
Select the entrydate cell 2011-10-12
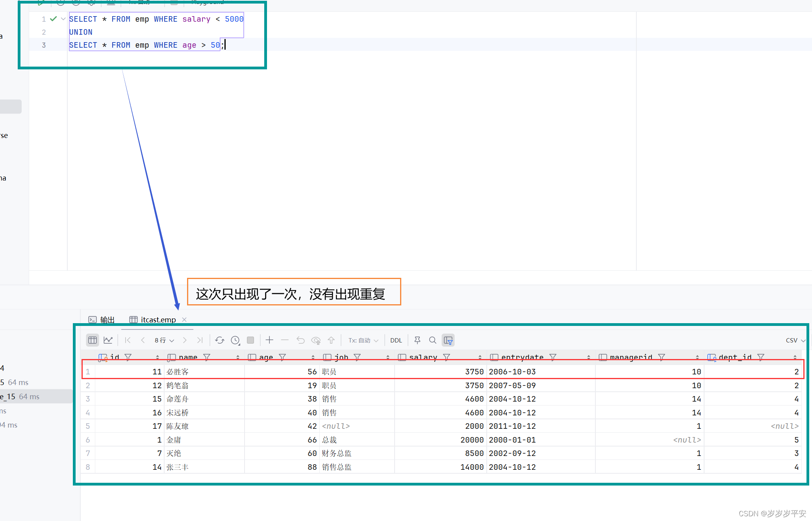tap(541, 426)
